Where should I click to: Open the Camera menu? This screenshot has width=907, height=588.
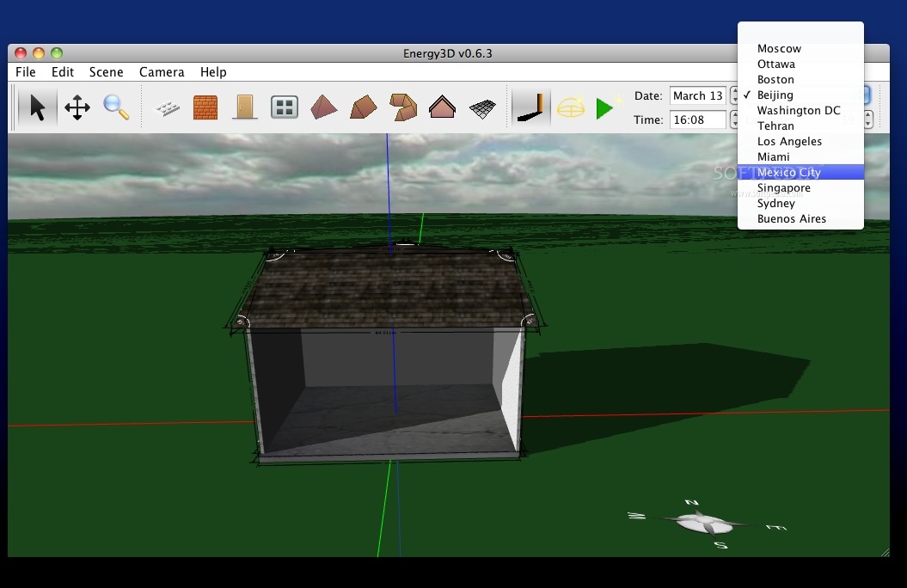pyautogui.click(x=162, y=71)
